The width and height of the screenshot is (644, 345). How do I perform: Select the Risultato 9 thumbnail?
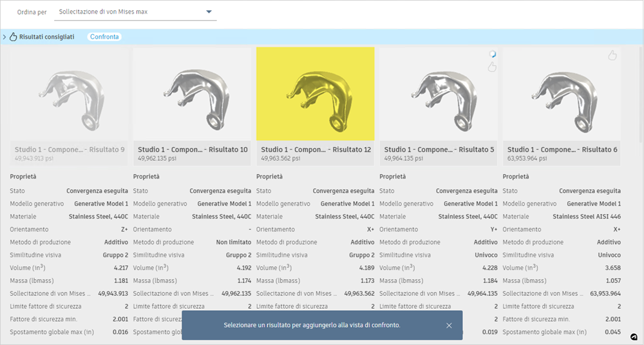click(x=69, y=94)
